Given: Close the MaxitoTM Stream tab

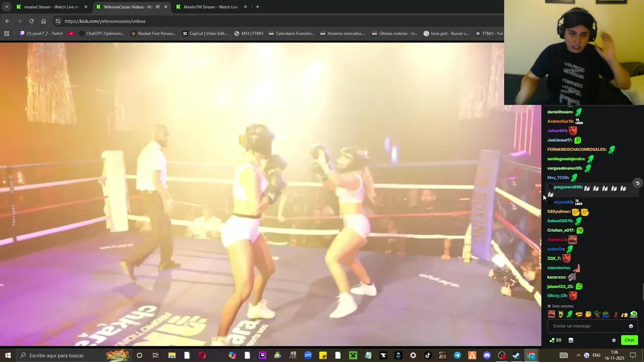Looking at the screenshot, I should [246, 7].
